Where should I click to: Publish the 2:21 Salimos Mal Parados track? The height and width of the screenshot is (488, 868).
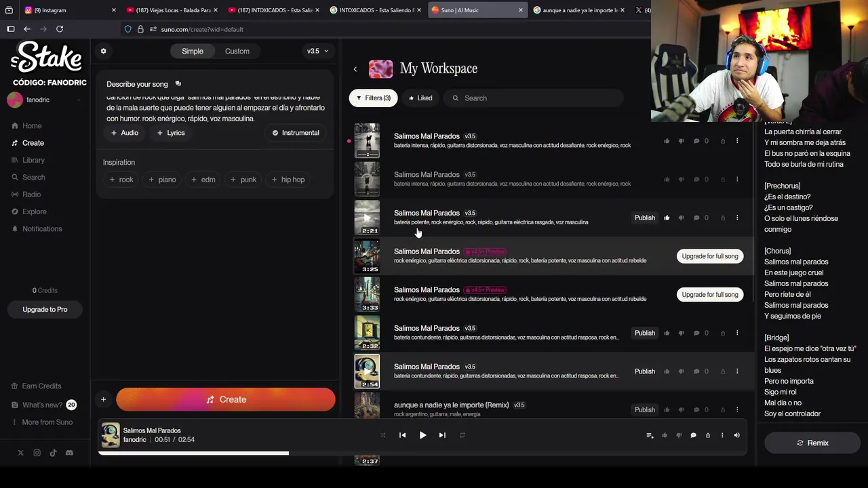click(645, 218)
